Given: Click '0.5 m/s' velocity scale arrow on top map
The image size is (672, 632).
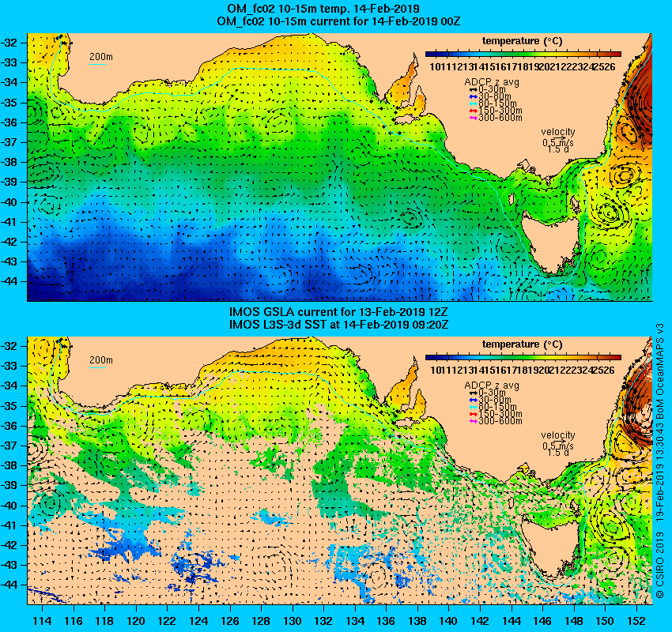Looking at the screenshot, I should coord(559,138).
